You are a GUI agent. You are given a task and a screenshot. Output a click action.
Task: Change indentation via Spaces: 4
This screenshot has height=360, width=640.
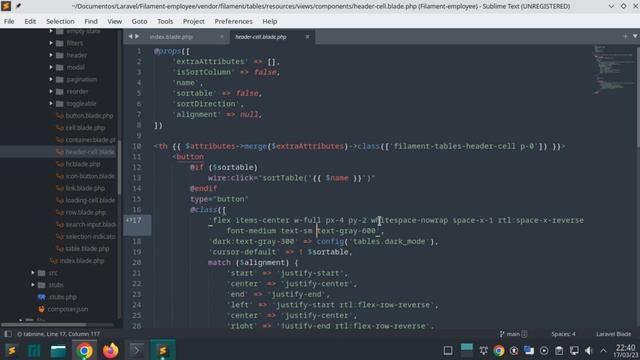coord(563,334)
